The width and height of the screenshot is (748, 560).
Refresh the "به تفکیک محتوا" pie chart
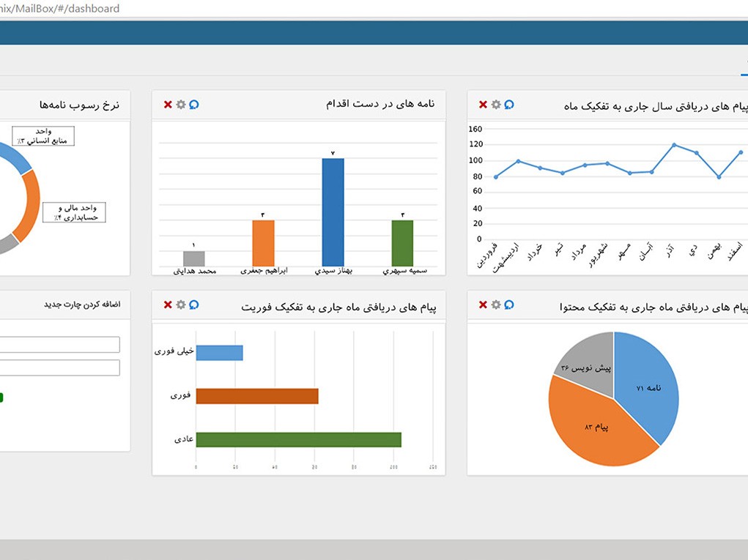(x=509, y=305)
